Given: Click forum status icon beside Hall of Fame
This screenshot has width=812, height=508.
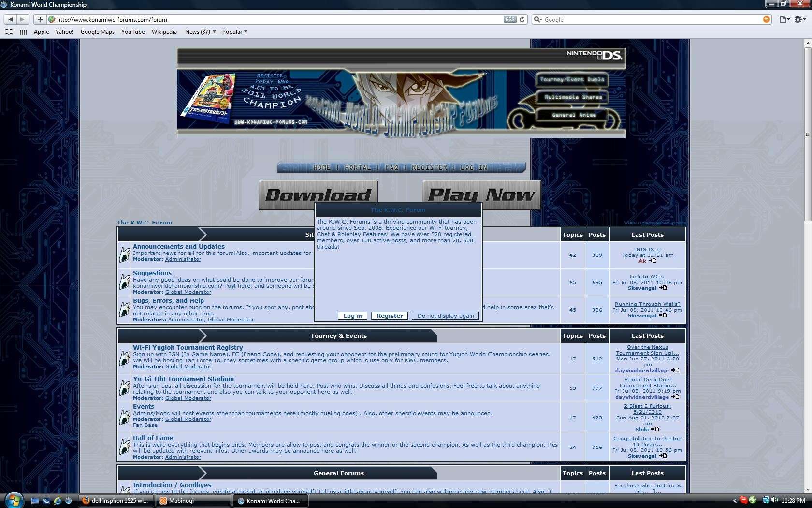Looking at the screenshot, I should [x=125, y=447].
